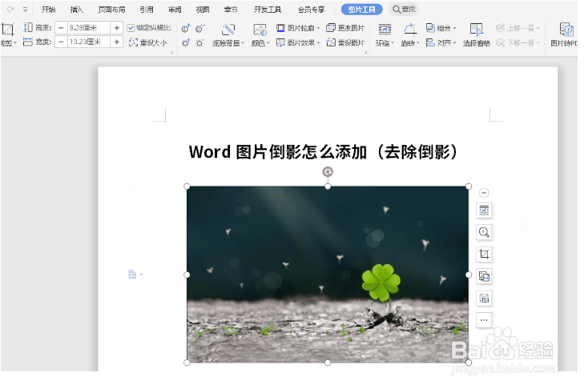This screenshot has width=588, height=389.
Task: Click the width field showing 13.23厘米
Action: pos(88,42)
